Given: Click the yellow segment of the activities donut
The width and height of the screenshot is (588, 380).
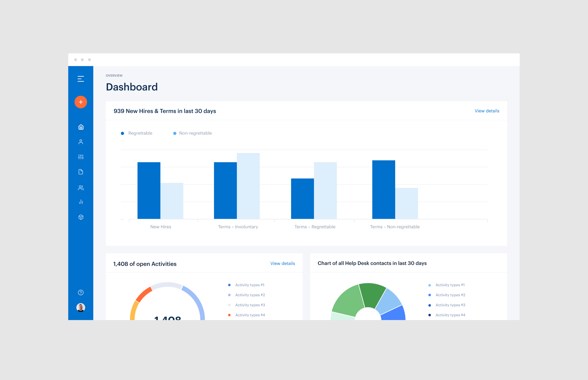Looking at the screenshot, I should [134, 311].
